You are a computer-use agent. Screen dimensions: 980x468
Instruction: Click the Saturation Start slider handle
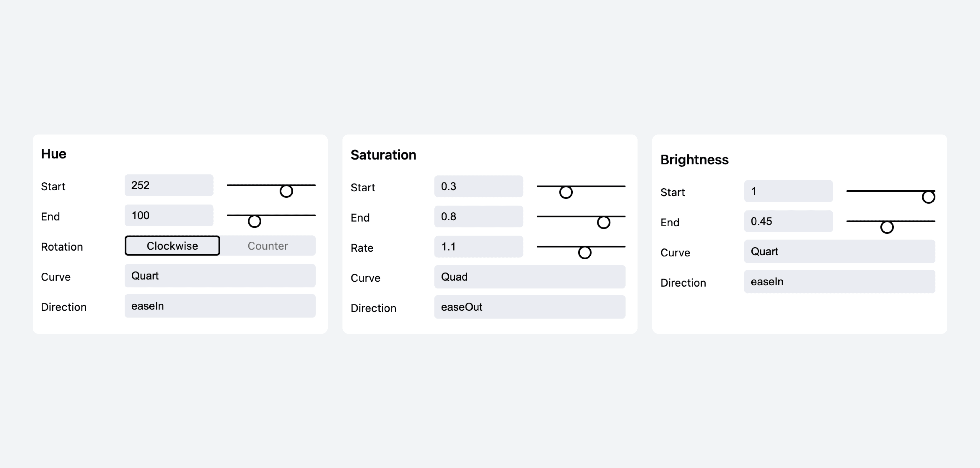click(566, 192)
